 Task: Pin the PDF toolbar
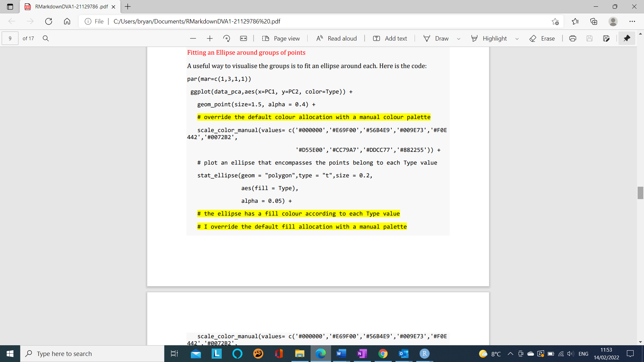(627, 38)
